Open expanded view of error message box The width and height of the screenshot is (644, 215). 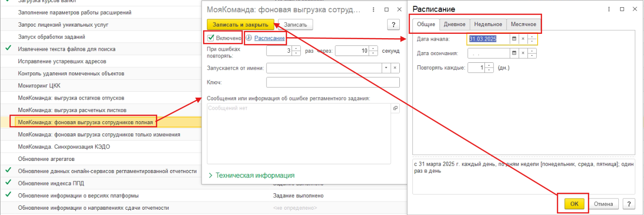click(x=395, y=109)
